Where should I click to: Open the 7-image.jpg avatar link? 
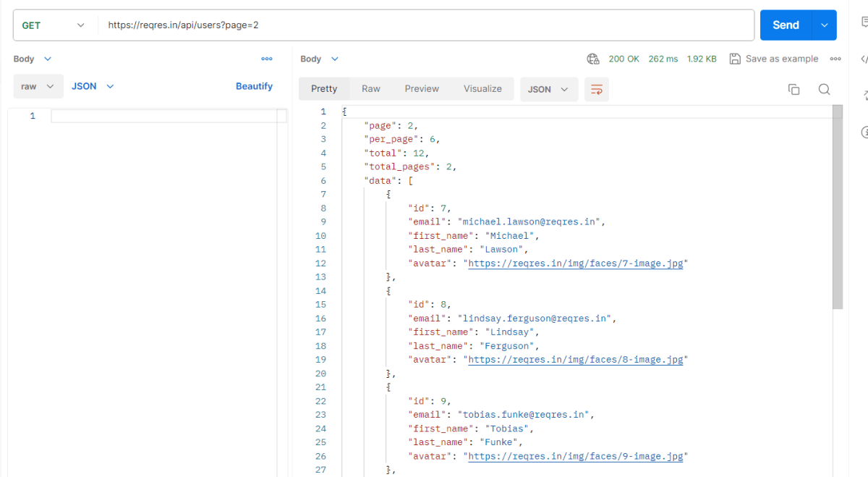coord(575,263)
